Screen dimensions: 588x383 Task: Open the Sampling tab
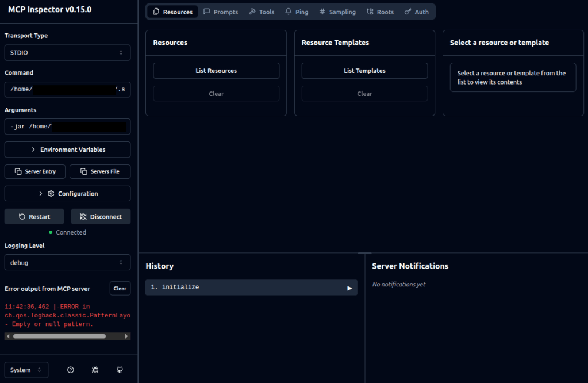tap(337, 12)
